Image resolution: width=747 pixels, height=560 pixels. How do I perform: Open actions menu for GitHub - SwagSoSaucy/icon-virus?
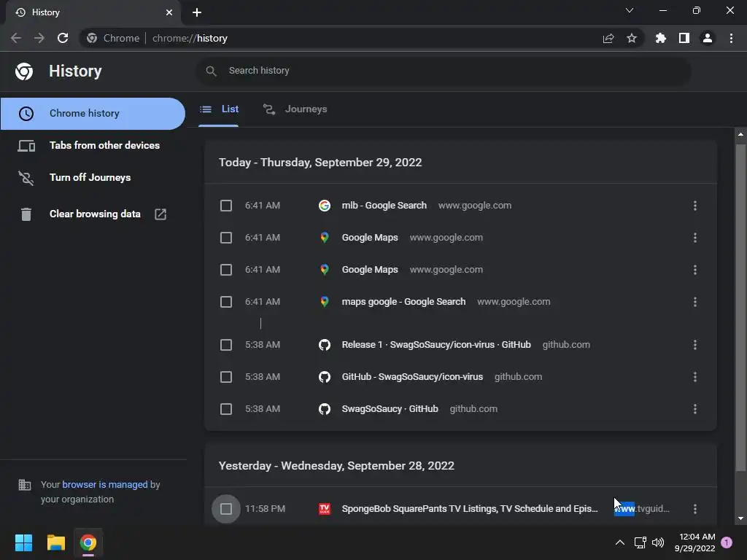coord(695,377)
